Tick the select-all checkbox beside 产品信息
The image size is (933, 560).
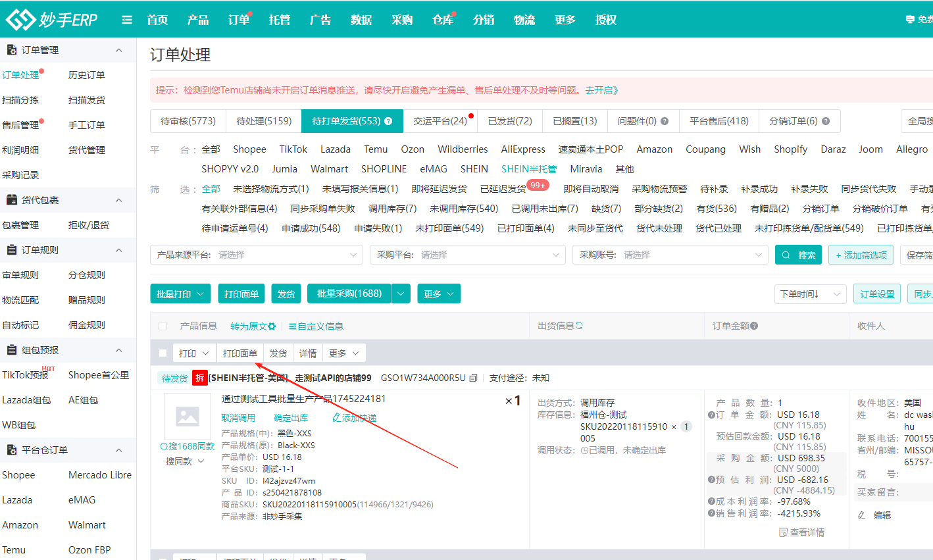(163, 326)
